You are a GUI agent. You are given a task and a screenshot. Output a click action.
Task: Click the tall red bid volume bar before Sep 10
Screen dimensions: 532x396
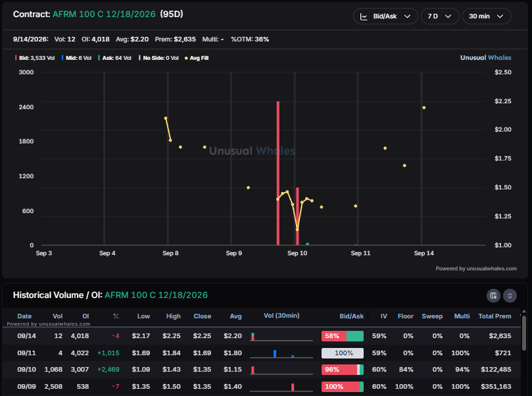(x=278, y=173)
